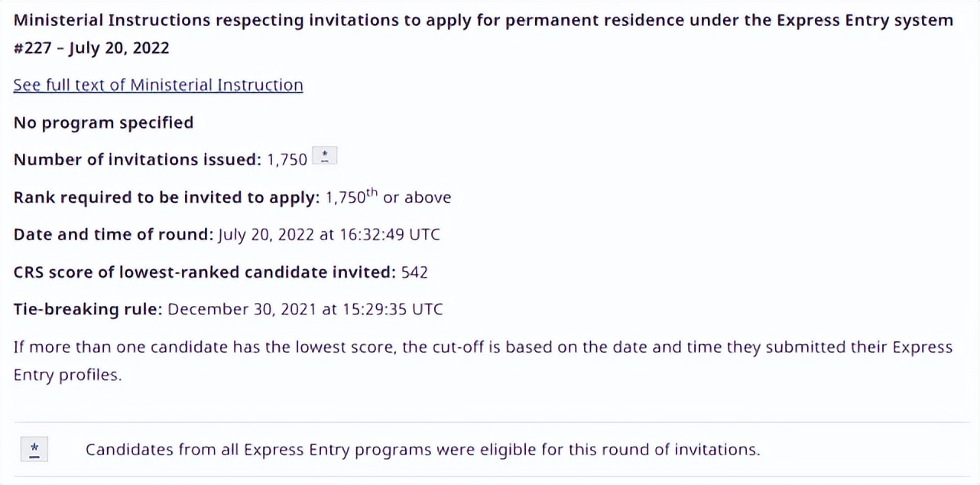Click the asterisk marker in the bottom footnote
980x485 pixels.
(34, 449)
